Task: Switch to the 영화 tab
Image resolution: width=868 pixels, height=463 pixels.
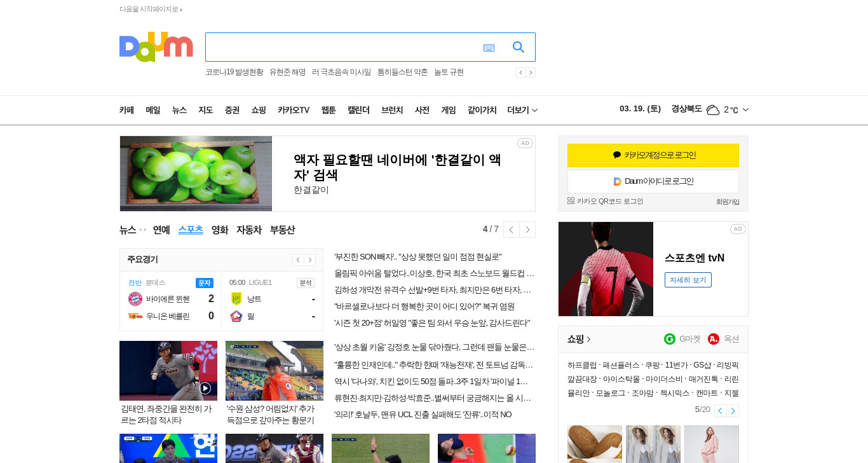Action: [x=220, y=230]
